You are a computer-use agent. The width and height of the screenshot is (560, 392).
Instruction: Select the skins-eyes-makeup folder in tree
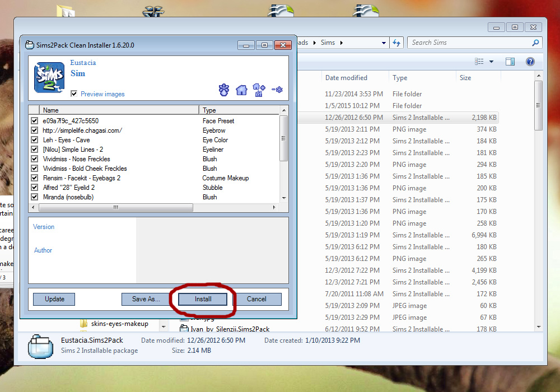tap(120, 324)
